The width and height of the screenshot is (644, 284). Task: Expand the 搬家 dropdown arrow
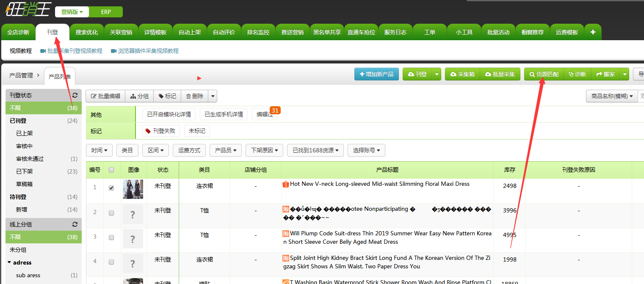click(x=625, y=74)
